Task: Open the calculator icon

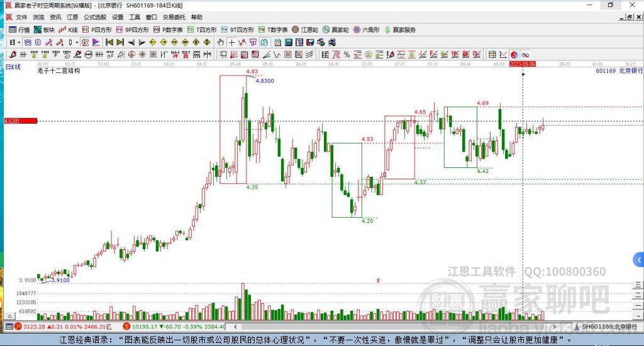Action: pos(288,42)
